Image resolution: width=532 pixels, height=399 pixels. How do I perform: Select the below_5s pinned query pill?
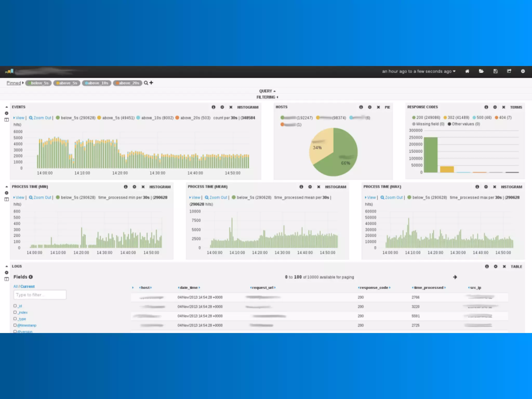[38, 83]
